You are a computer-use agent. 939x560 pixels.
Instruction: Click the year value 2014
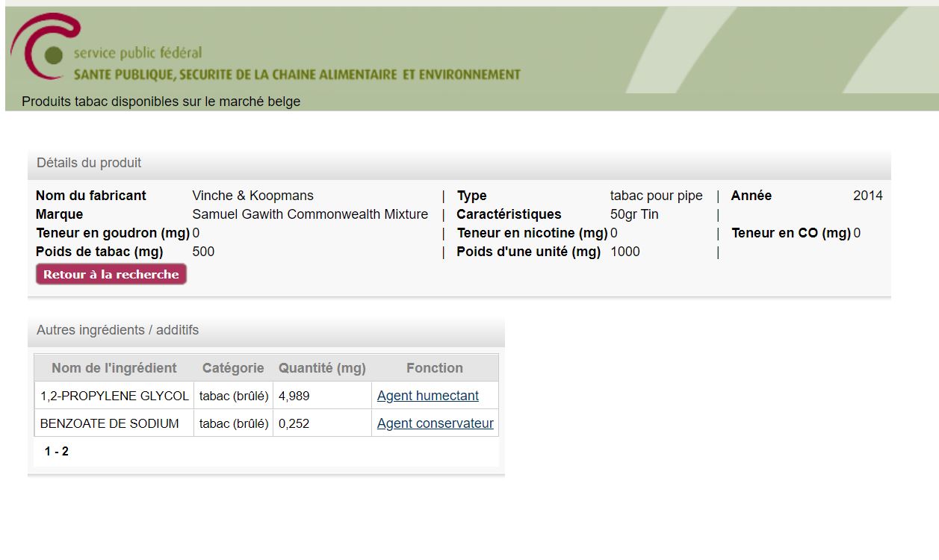click(x=868, y=196)
